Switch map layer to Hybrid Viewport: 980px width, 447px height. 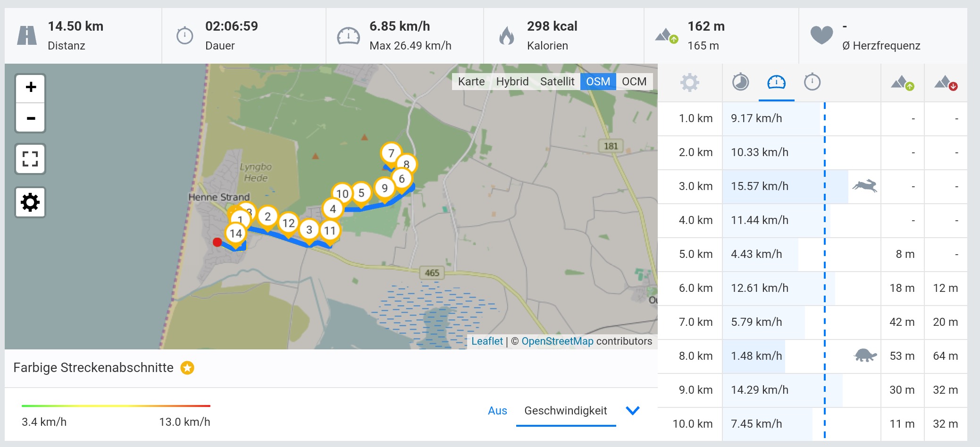[512, 82]
